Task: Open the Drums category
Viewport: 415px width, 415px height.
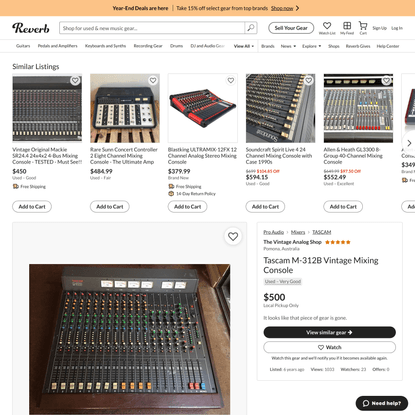Action: point(176,46)
